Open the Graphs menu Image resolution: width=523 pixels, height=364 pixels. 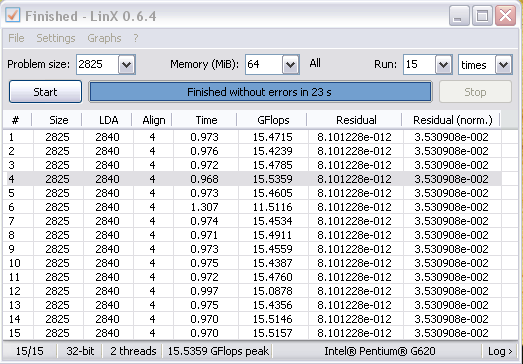[104, 38]
